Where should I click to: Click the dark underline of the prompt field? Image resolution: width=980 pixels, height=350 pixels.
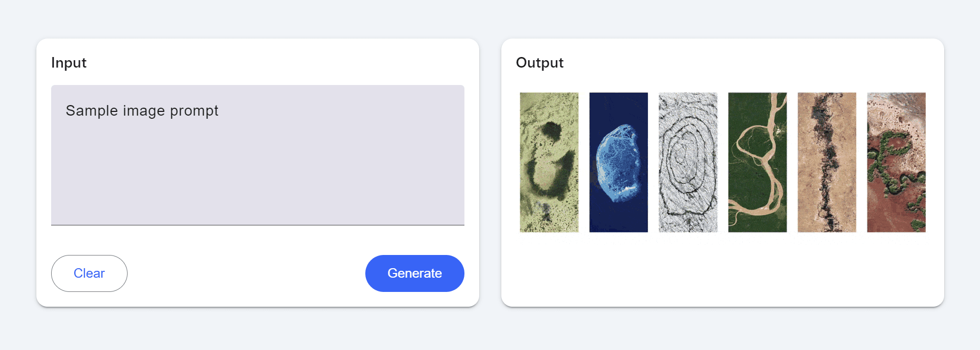(x=258, y=225)
